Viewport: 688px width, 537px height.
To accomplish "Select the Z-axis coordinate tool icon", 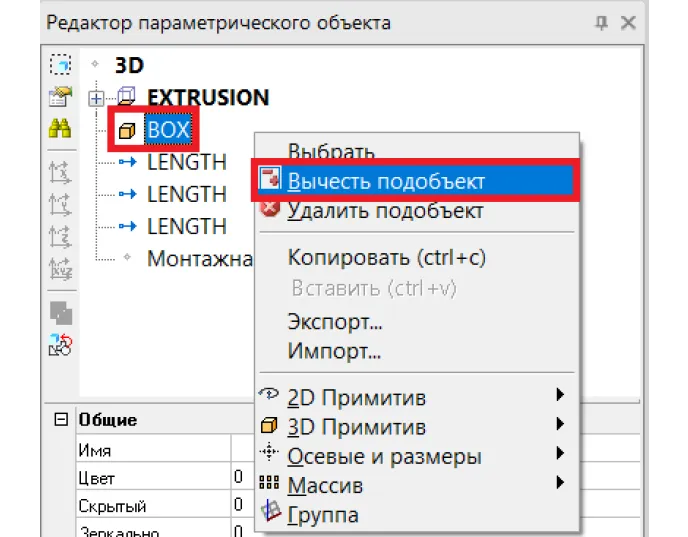I will tap(60, 236).
